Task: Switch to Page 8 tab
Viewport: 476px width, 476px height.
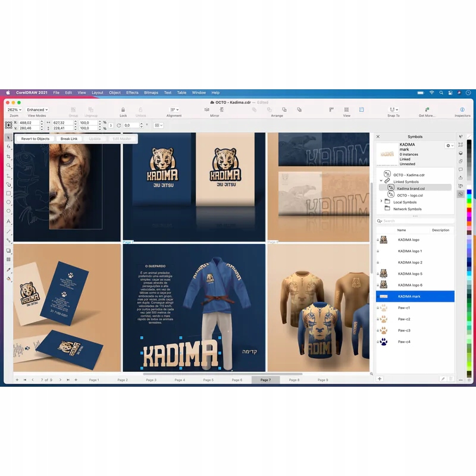Action: pyautogui.click(x=294, y=380)
